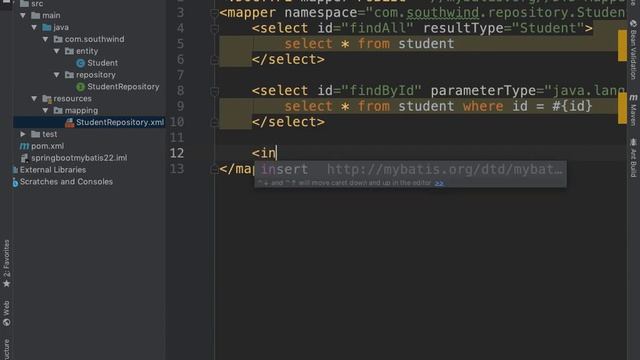Click the entity package icon

pos(69,51)
